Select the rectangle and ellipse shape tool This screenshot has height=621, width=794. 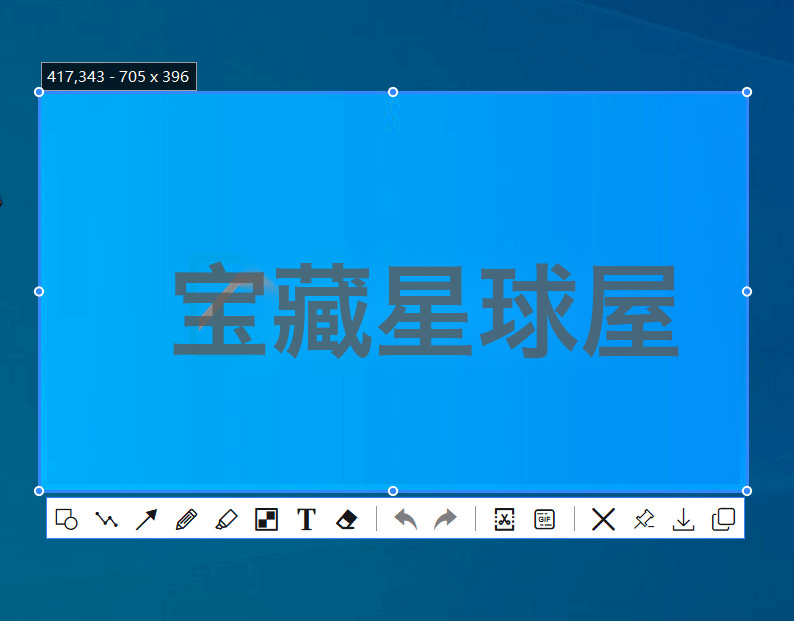point(66,519)
